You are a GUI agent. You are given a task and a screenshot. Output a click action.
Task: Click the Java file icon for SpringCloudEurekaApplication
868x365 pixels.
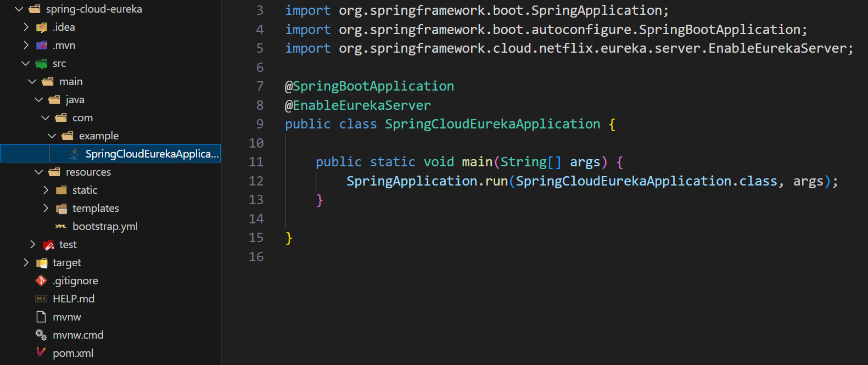click(74, 154)
